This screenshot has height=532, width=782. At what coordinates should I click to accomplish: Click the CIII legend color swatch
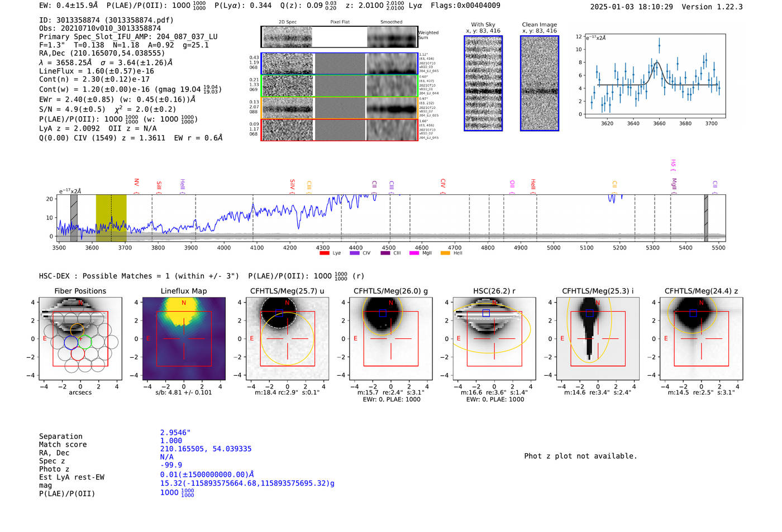(385, 253)
